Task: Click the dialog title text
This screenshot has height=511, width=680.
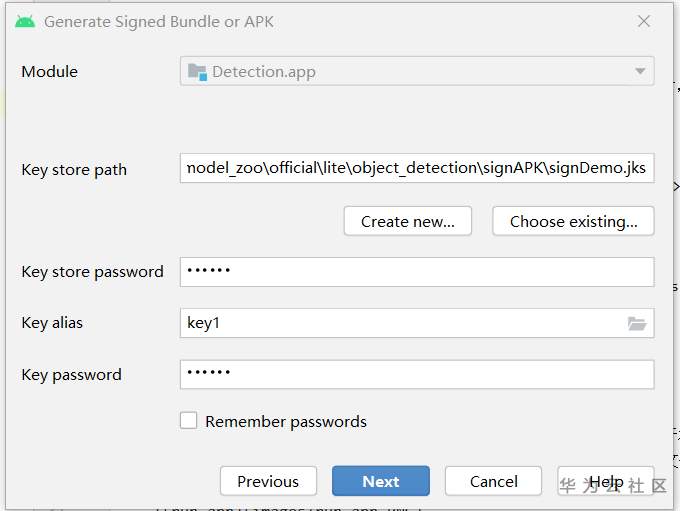Action: coord(159,21)
